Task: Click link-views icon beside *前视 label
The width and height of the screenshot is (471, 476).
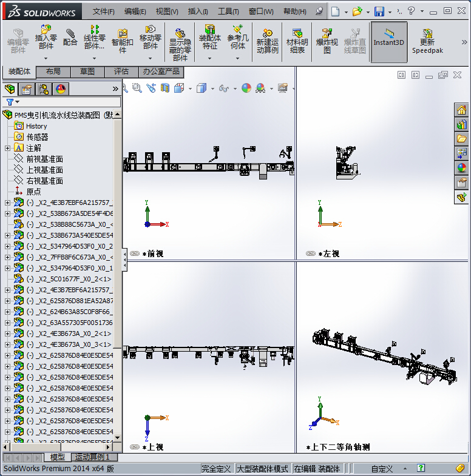Action: tap(135, 253)
